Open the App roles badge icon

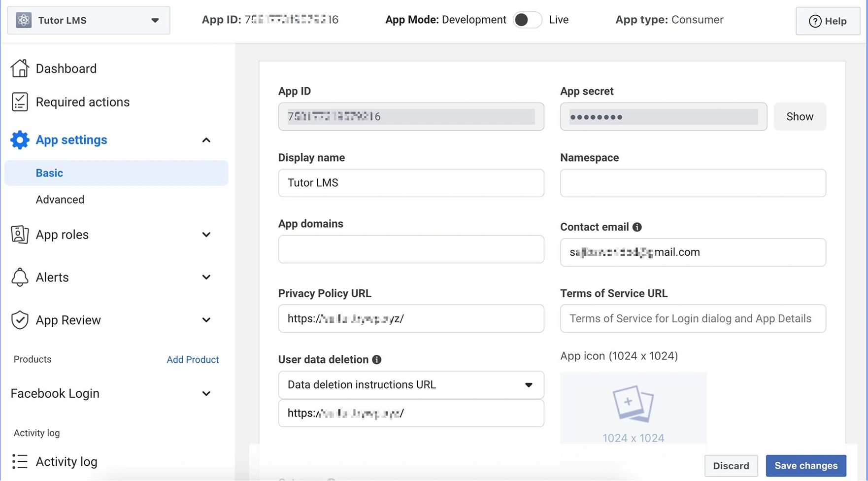[20, 235]
